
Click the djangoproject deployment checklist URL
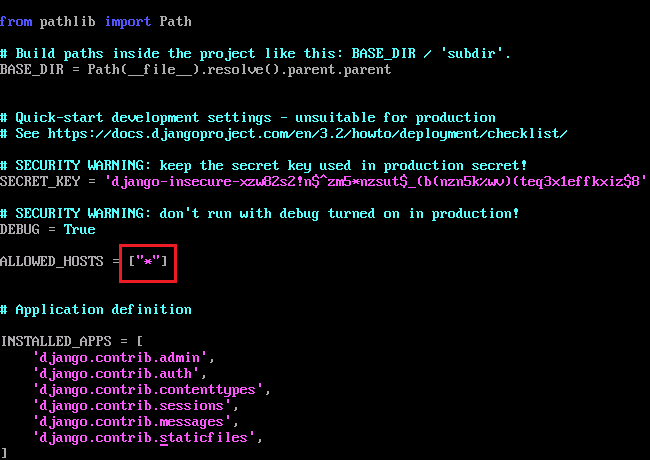(307, 133)
